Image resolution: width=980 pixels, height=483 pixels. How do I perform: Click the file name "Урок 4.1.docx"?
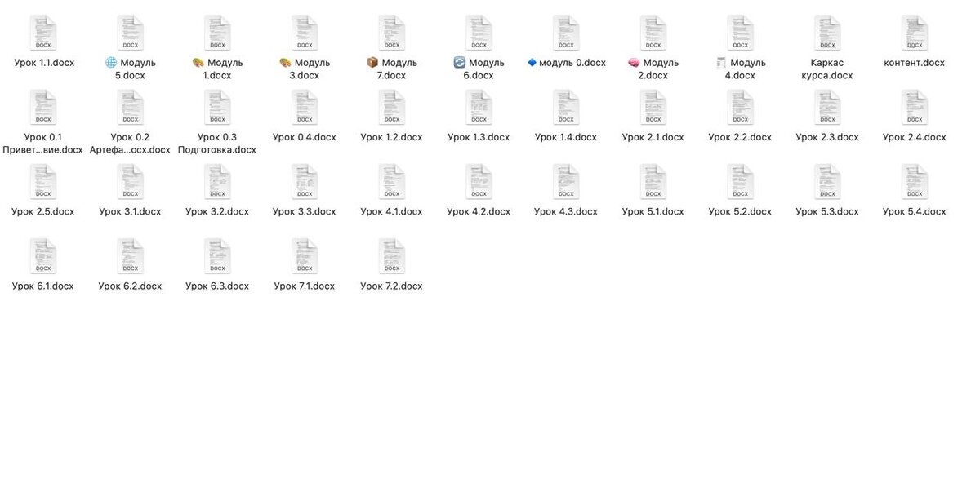click(x=392, y=212)
